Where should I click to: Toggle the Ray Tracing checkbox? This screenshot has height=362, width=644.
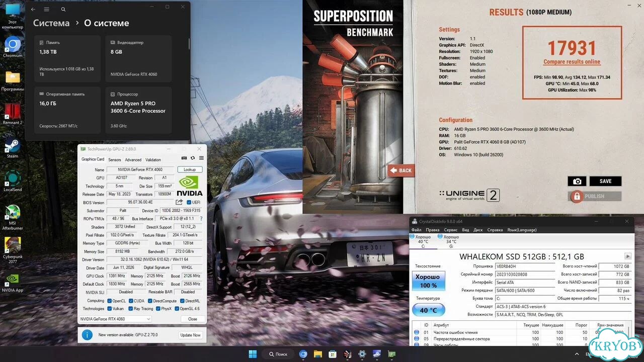click(x=131, y=309)
